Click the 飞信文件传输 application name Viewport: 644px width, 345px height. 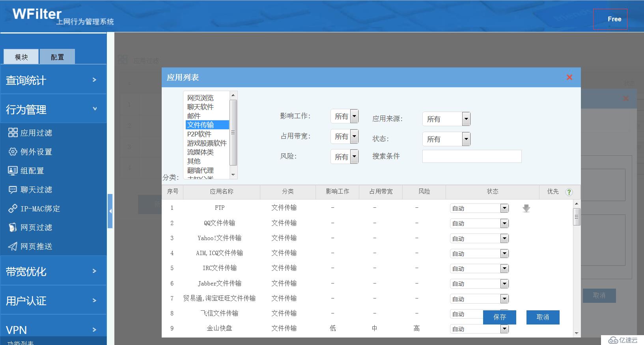219,313
